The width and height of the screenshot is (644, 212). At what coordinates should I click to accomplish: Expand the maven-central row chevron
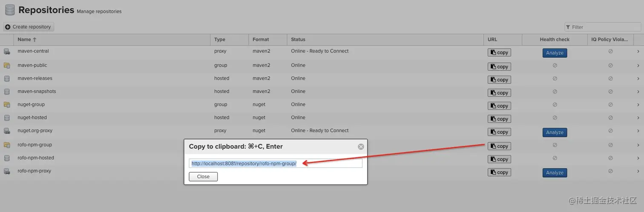pyautogui.click(x=638, y=52)
